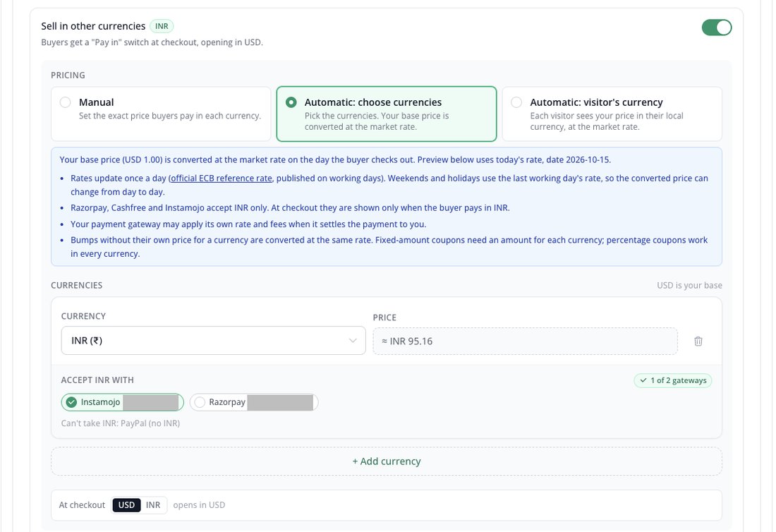Click the PRICING section label
This screenshot has height=532, width=776.
coord(68,75)
